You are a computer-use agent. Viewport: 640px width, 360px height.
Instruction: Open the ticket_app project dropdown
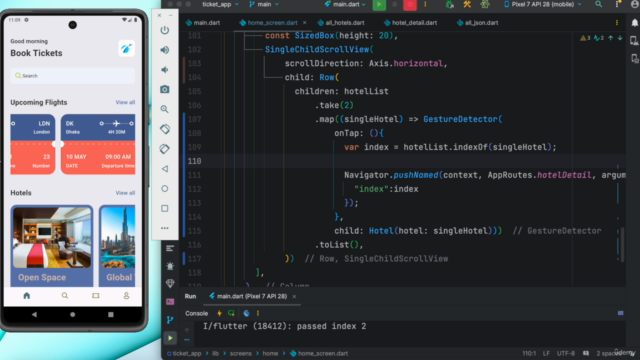tap(220, 4)
